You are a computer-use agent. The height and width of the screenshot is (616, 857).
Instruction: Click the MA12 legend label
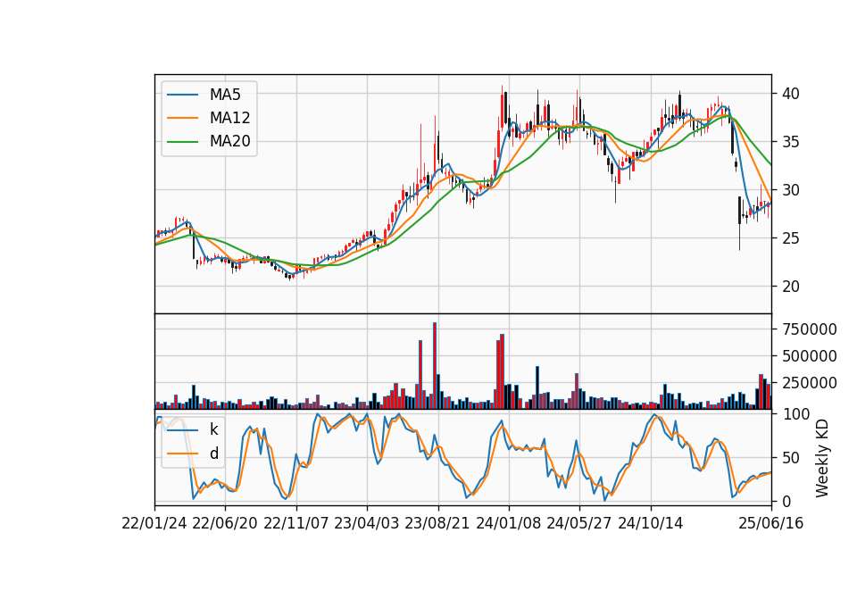(230, 118)
